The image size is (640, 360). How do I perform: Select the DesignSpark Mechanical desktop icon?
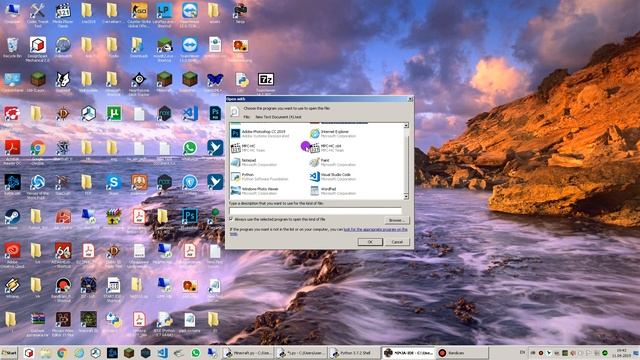pyautogui.click(x=38, y=48)
